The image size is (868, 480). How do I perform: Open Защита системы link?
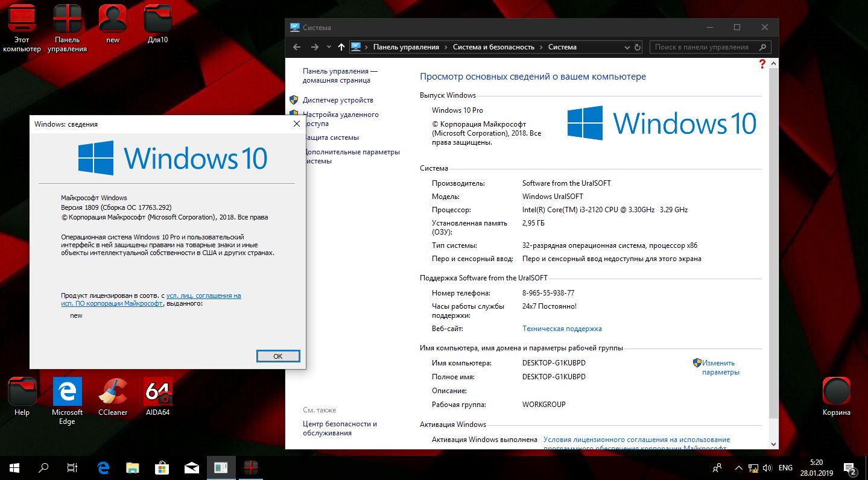[331, 137]
